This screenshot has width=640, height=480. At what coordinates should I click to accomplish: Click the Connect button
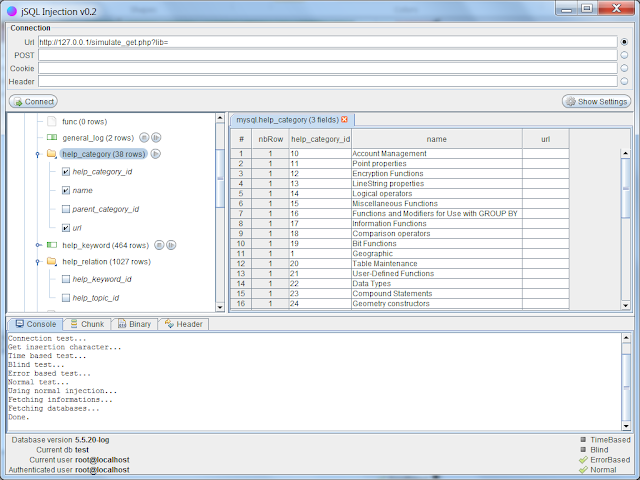(x=33, y=102)
